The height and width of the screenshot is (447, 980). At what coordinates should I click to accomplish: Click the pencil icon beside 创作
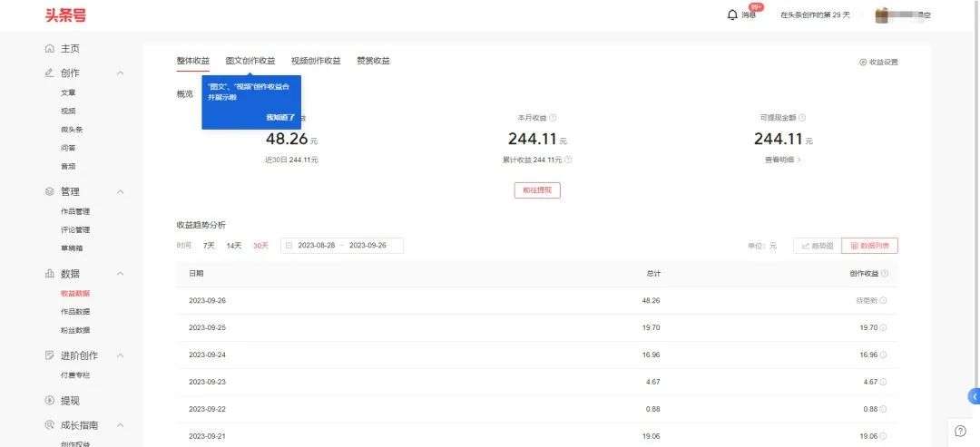tap(49, 73)
